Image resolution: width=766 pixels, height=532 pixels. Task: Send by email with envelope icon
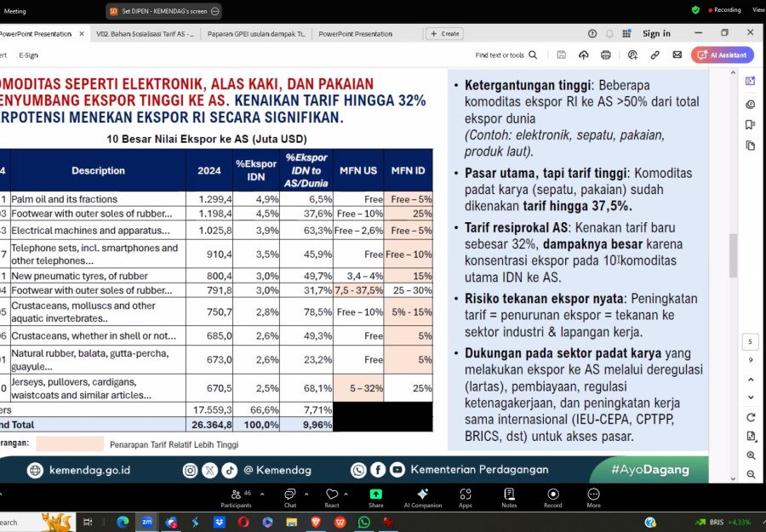tap(677, 55)
